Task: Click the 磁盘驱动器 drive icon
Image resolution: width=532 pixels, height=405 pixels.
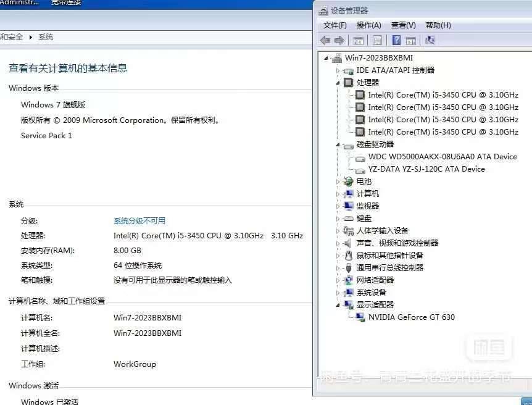Action: 349,145
